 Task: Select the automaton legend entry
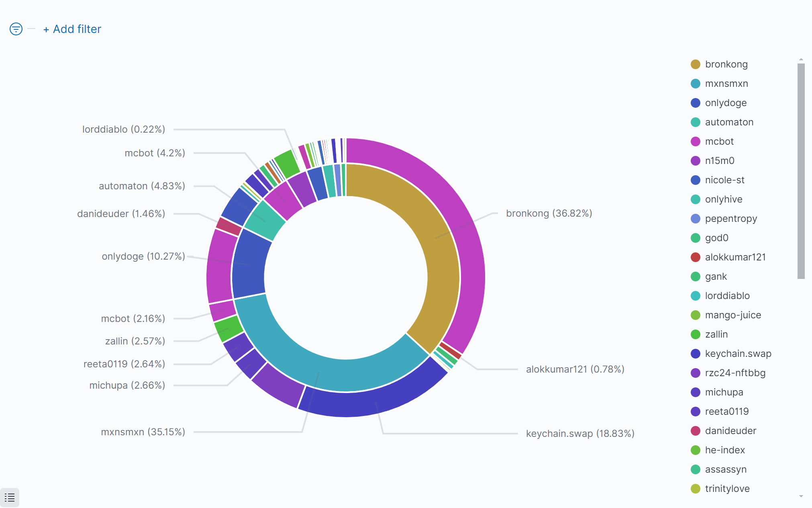729,122
